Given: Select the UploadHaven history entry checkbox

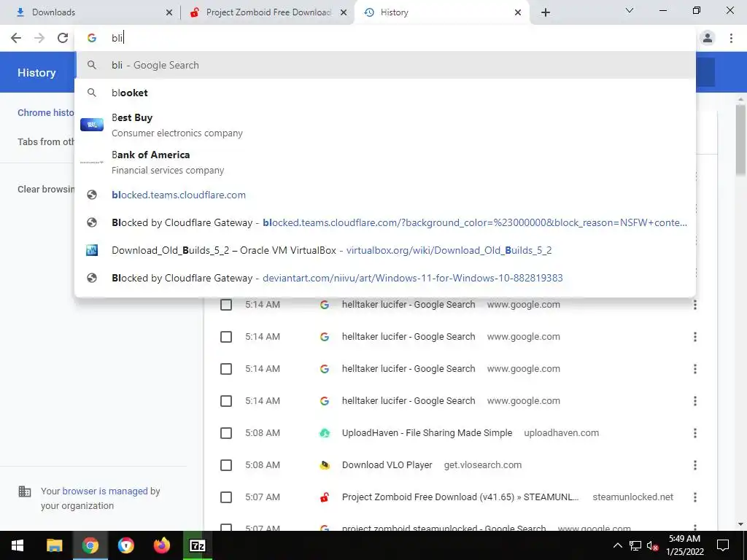Looking at the screenshot, I should click(226, 433).
